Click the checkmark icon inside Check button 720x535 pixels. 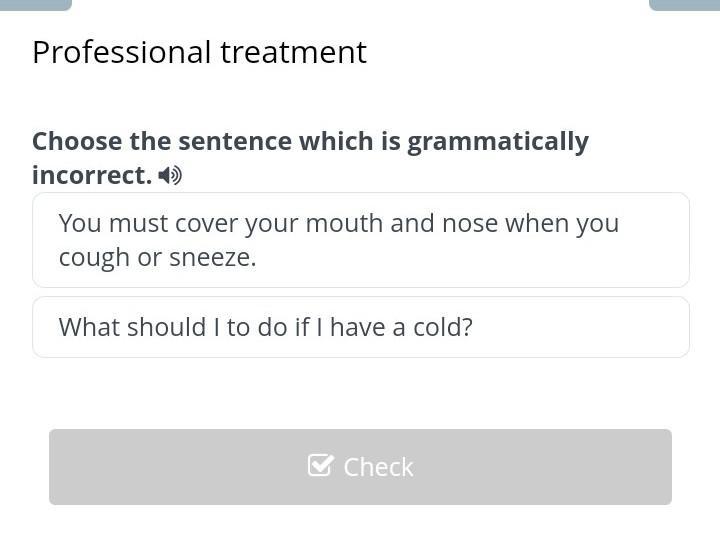coord(320,465)
